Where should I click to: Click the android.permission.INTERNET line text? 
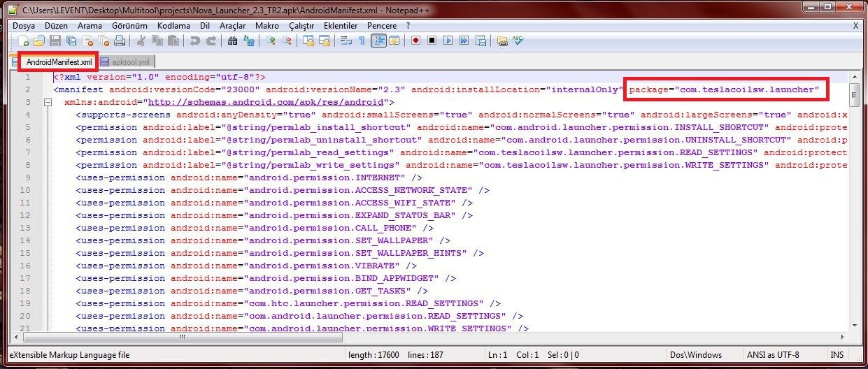point(249,178)
